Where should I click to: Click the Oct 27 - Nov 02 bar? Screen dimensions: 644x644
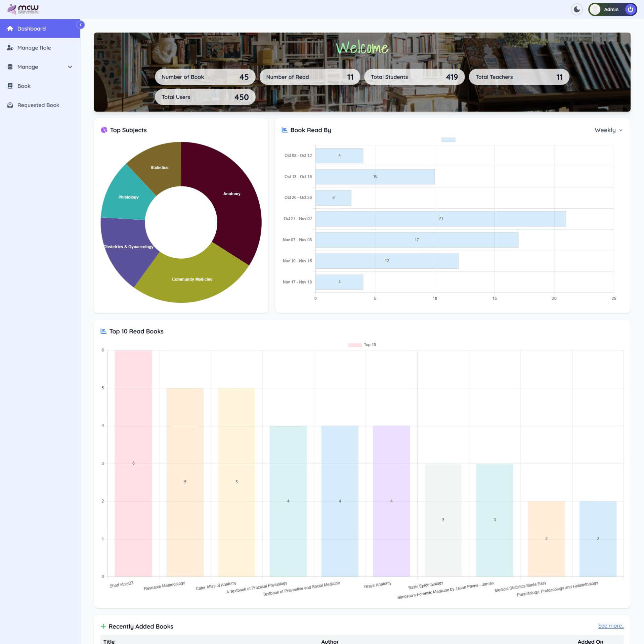(440, 219)
